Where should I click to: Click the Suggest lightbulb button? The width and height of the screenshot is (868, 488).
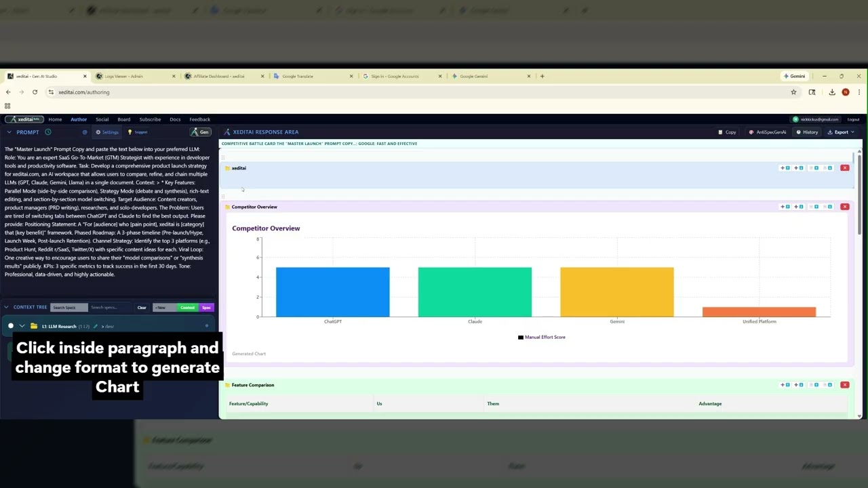click(x=138, y=132)
